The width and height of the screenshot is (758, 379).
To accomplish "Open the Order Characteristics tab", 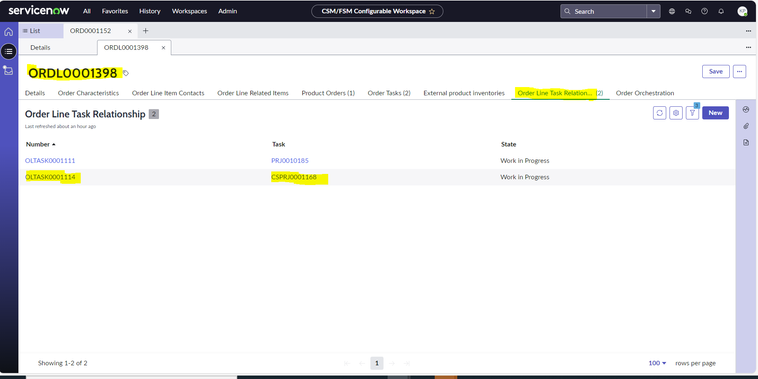I will (88, 93).
